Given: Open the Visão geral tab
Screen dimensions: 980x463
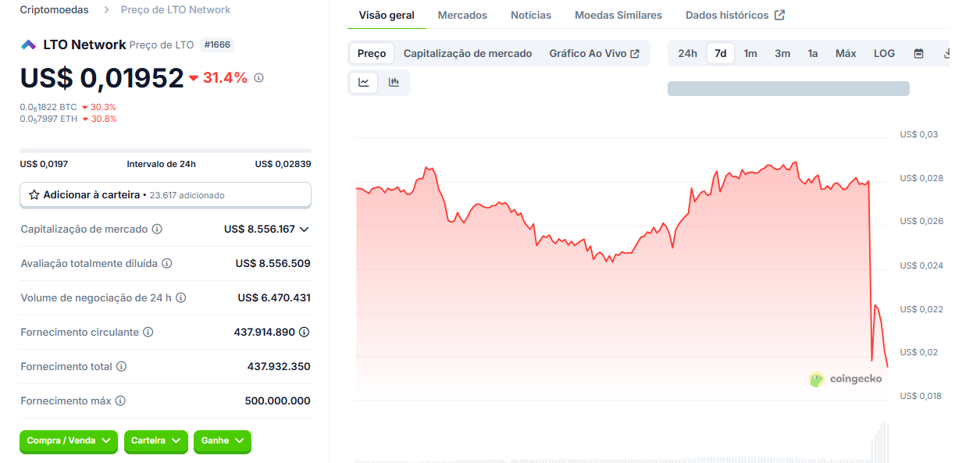Looking at the screenshot, I should (387, 15).
